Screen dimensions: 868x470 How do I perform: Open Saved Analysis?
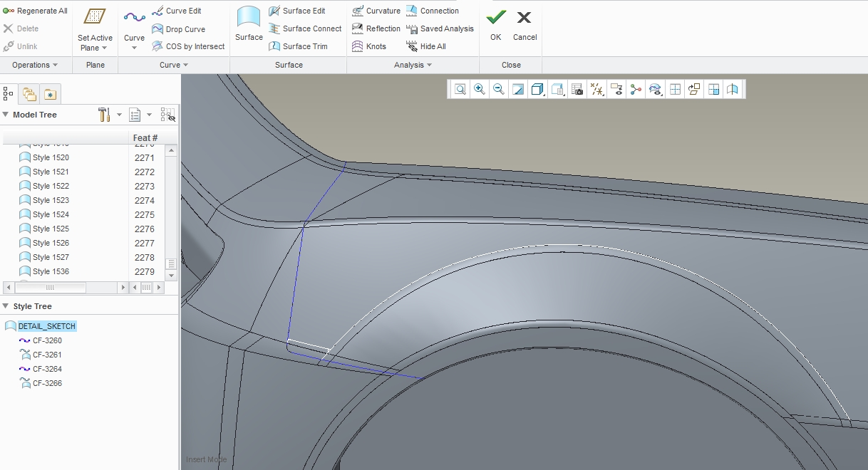[x=440, y=28]
